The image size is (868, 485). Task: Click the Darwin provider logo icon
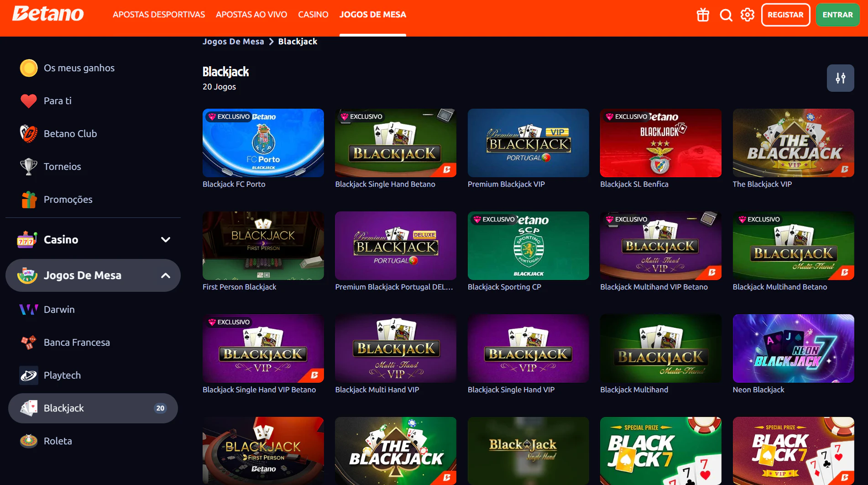pos(29,310)
